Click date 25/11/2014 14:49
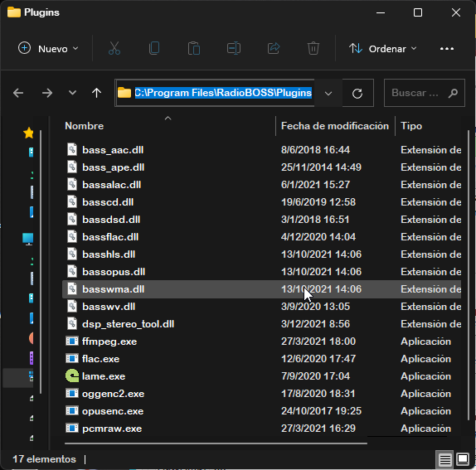The width and height of the screenshot is (476, 470). click(x=321, y=167)
